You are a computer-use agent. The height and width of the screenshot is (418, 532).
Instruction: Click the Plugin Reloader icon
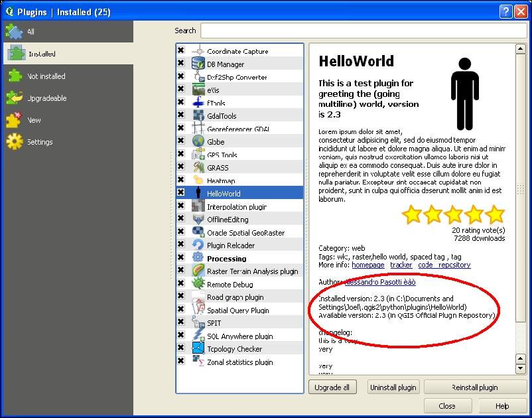[198, 245]
